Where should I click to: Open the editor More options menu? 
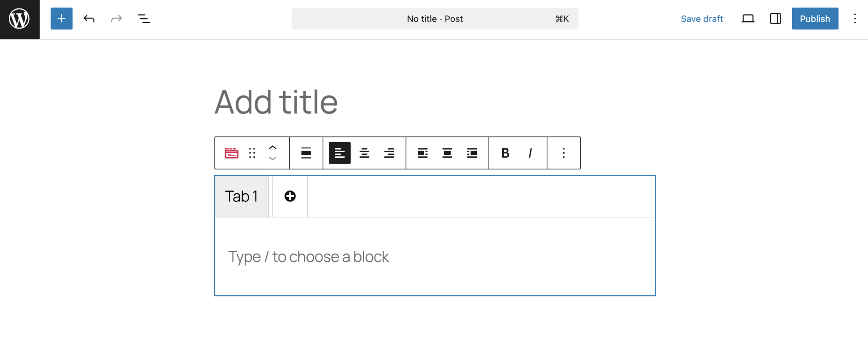pos(855,19)
